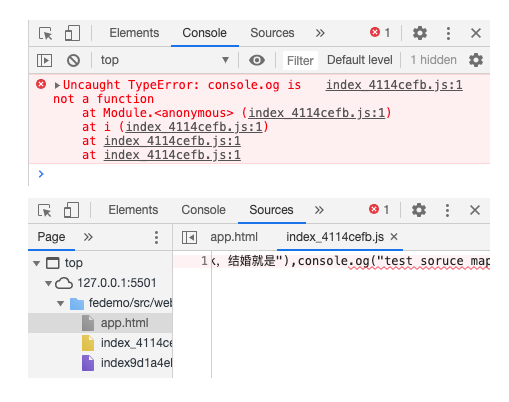This screenshot has height=402, width=509.
Task: Toggle device toolbar in upper Console panel
Action: tap(72, 33)
